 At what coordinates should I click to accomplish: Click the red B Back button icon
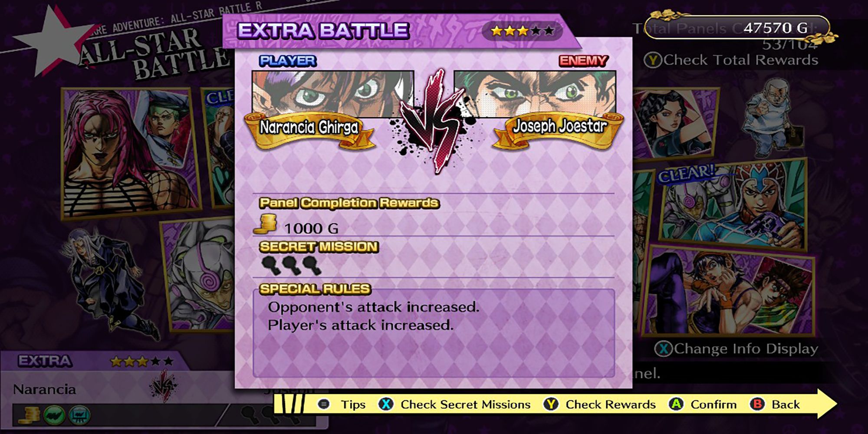tap(757, 404)
